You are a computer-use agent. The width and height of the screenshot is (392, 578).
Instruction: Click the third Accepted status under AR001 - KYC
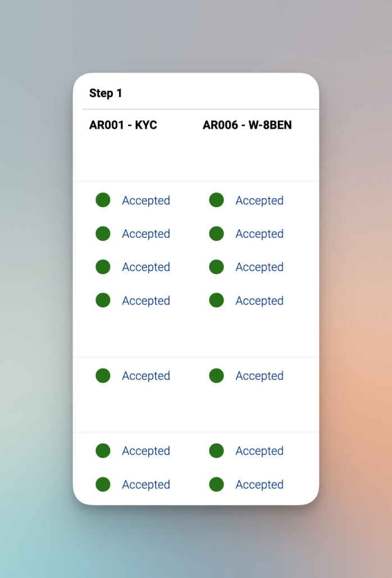[x=146, y=267]
